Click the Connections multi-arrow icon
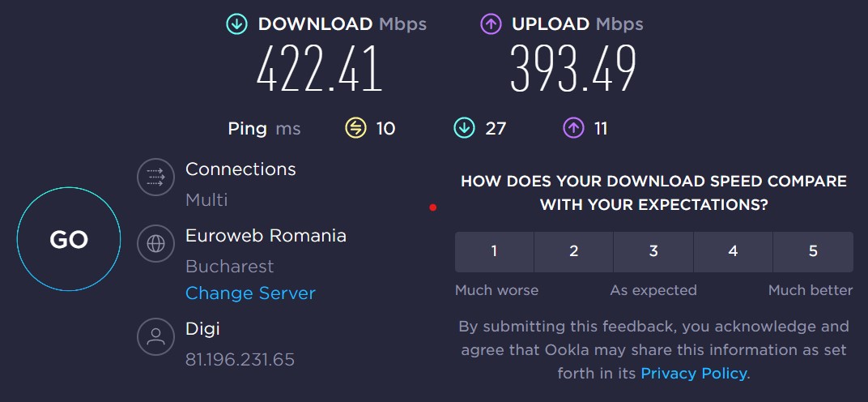The height and width of the screenshot is (402, 868). tap(155, 177)
